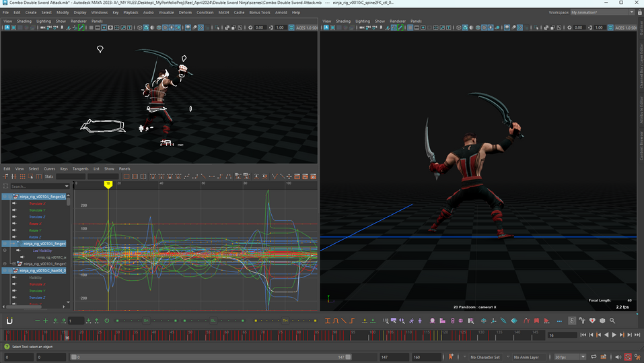Open the Deform menu in main menu bar
The image size is (644, 363).
click(x=185, y=12)
